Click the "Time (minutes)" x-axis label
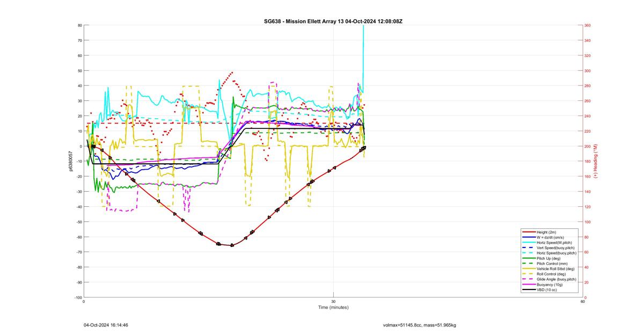This screenshot has width=644, height=334. click(333, 308)
